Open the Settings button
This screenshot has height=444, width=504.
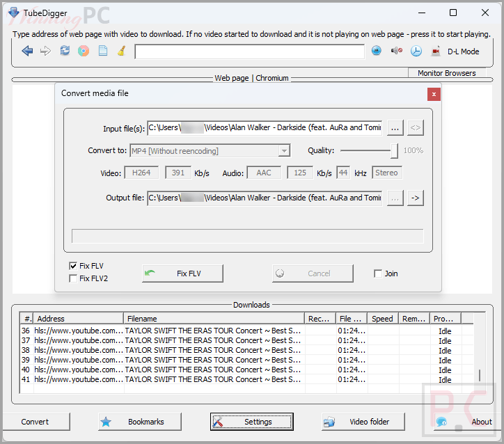(252, 422)
